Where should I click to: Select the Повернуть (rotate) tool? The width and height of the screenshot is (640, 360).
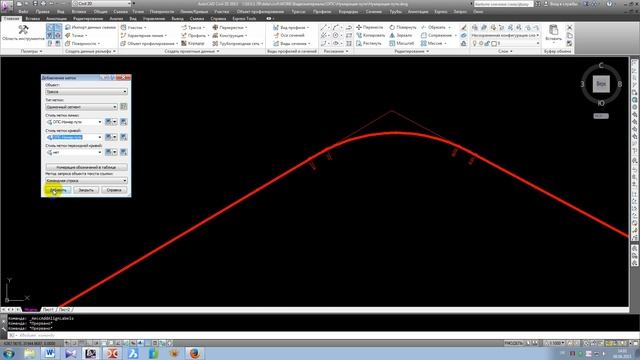(x=402, y=27)
